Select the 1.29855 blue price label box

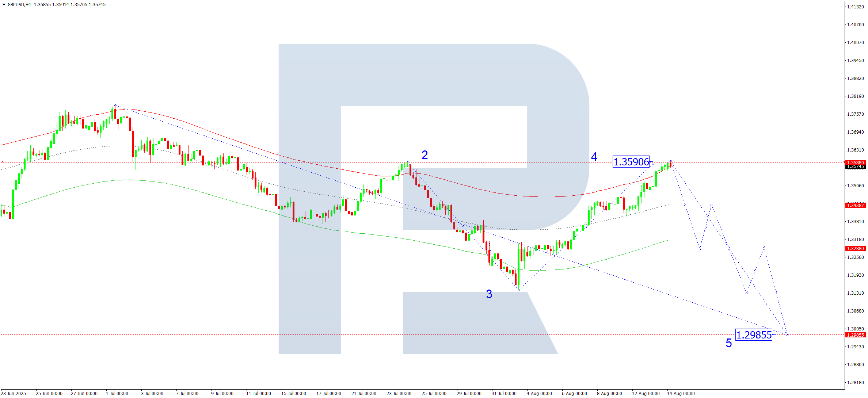(x=754, y=335)
